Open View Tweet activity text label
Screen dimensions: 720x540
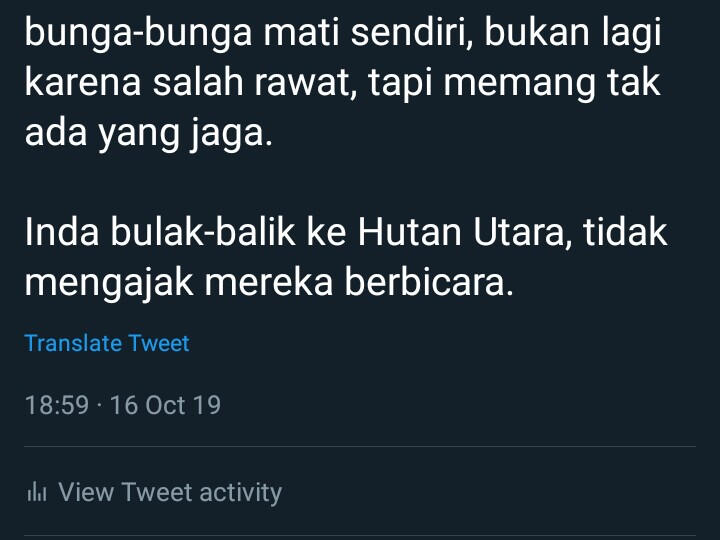[170, 493]
